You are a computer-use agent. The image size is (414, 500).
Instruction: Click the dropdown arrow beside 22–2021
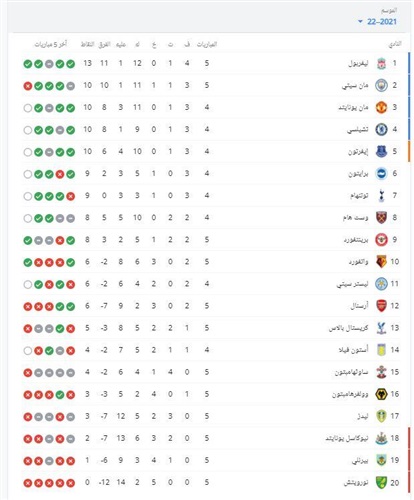(360, 22)
